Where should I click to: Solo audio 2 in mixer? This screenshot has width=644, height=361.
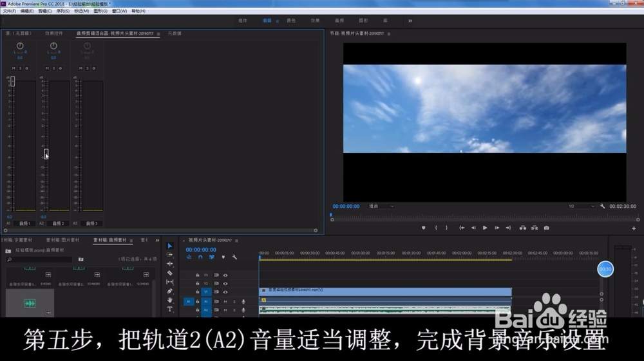[53, 68]
